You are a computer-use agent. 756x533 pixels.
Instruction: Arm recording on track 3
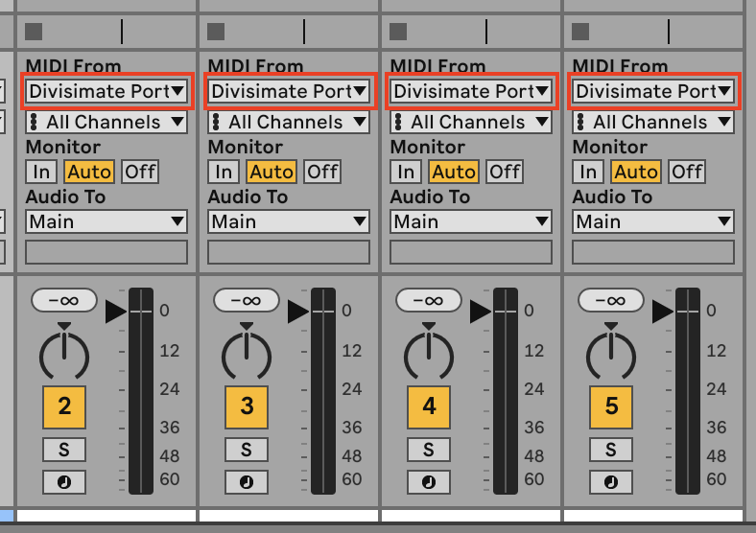[247, 481]
